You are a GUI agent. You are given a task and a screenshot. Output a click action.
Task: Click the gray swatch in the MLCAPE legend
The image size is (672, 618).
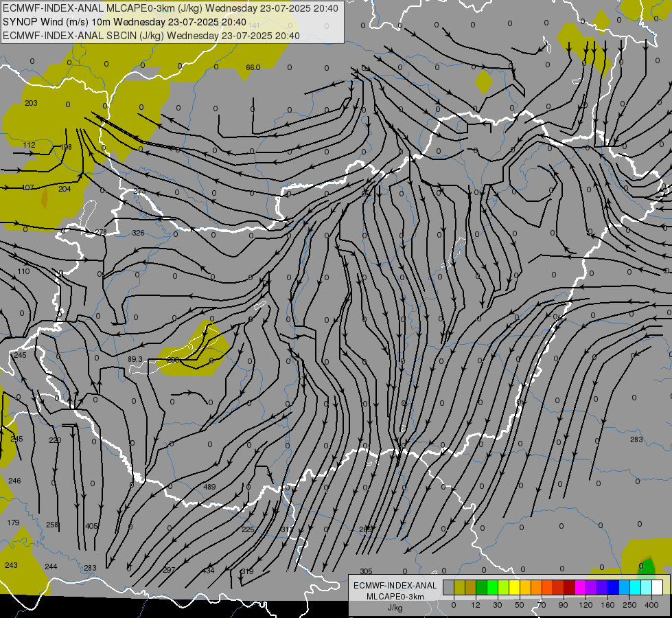click(448, 587)
